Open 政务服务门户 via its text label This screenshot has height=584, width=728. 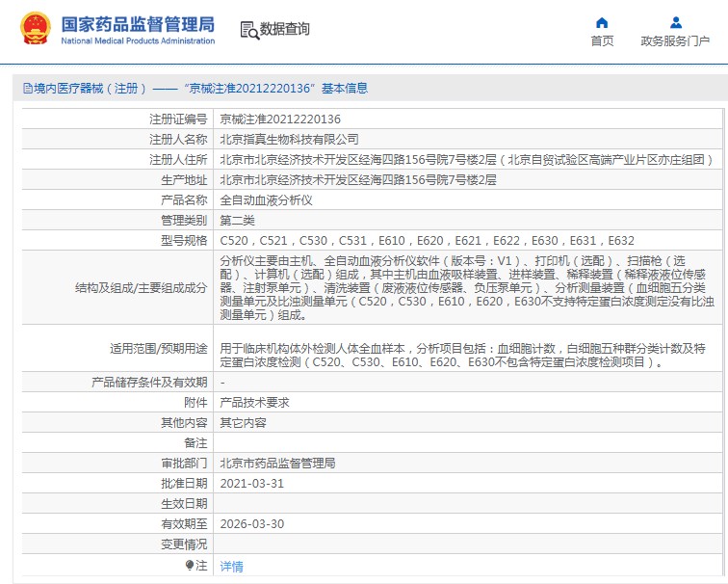[675, 41]
